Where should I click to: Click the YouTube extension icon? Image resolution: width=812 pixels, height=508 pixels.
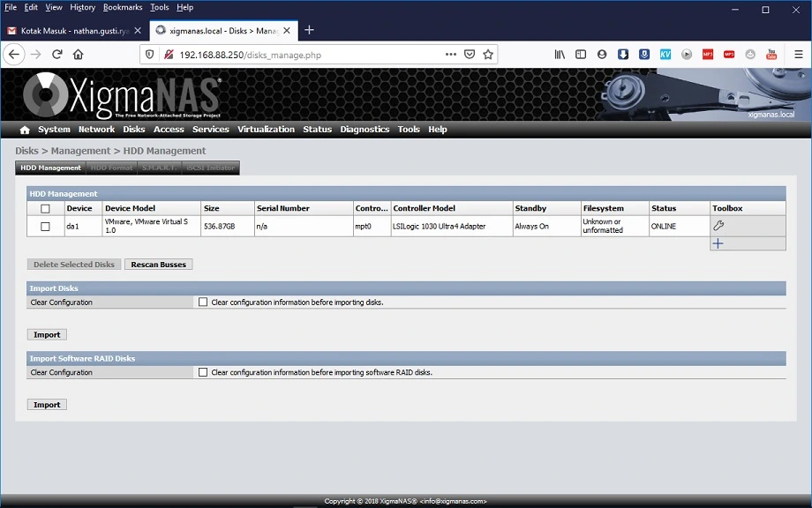click(x=771, y=55)
